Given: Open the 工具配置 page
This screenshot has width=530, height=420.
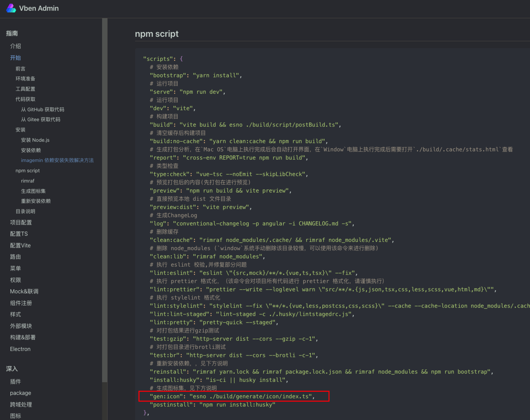Looking at the screenshot, I should (x=25, y=89).
